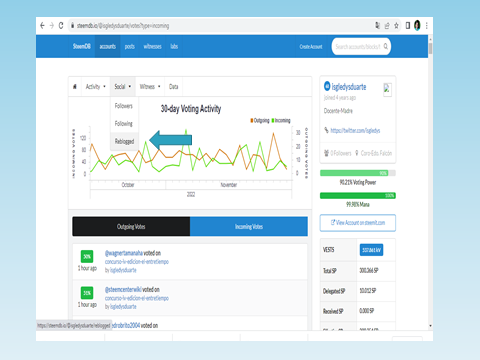Open the Data tab
This screenshot has width=480, height=360.
coord(174,87)
